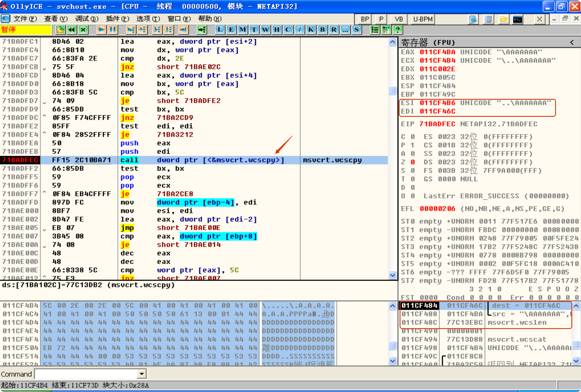The width and height of the screenshot is (581, 392).
Task: Click the U-BPM button
Action: (423, 19)
